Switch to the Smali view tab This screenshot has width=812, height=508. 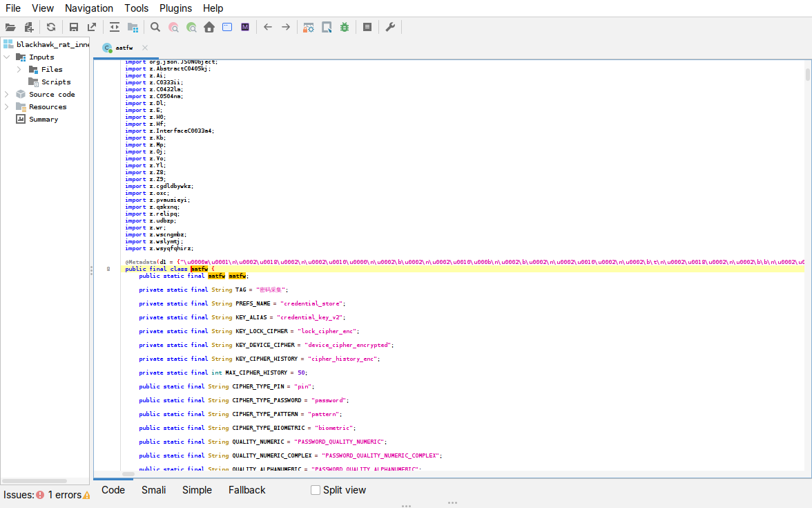[x=154, y=490]
